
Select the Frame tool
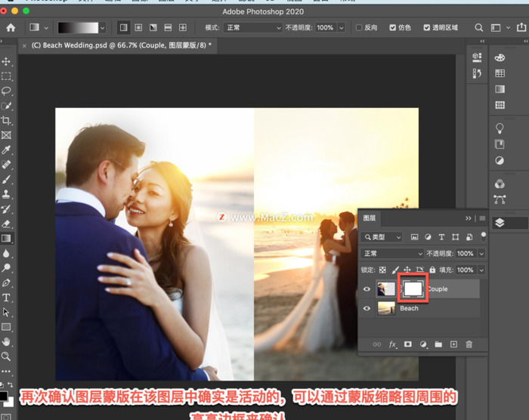click(6, 135)
